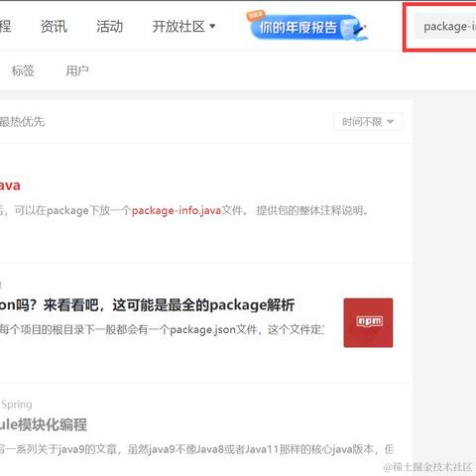Click the package.json article summary text
Viewport: 476px width, 476px height.
[162, 329]
